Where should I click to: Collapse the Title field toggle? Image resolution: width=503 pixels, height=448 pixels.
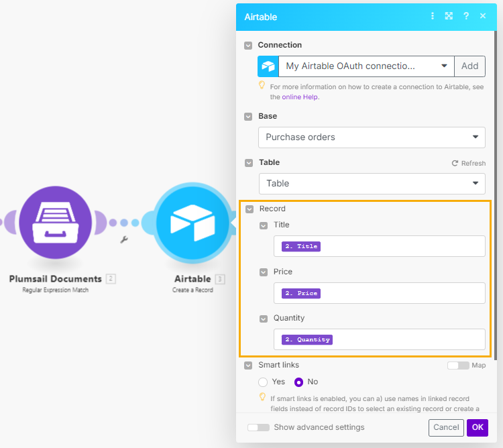(x=264, y=226)
